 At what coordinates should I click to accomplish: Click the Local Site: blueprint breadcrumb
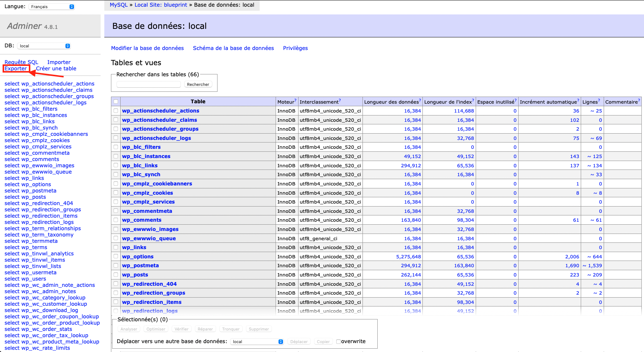161,5
